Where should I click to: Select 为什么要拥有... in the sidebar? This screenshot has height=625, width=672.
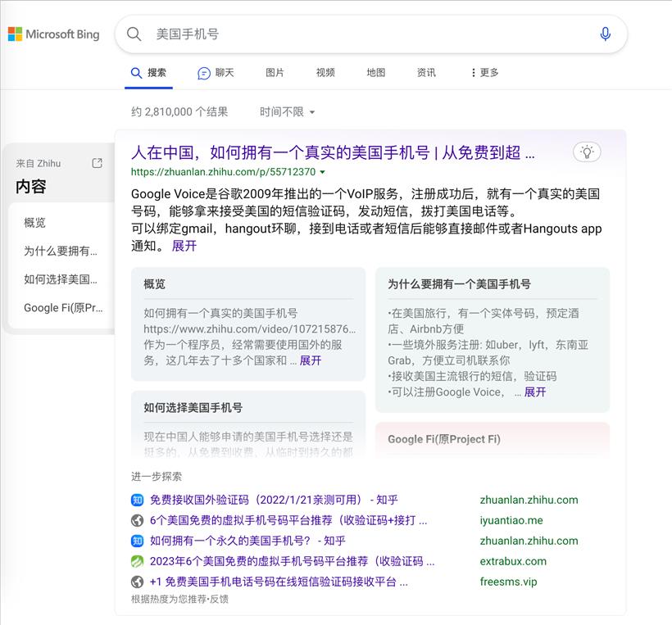point(61,251)
